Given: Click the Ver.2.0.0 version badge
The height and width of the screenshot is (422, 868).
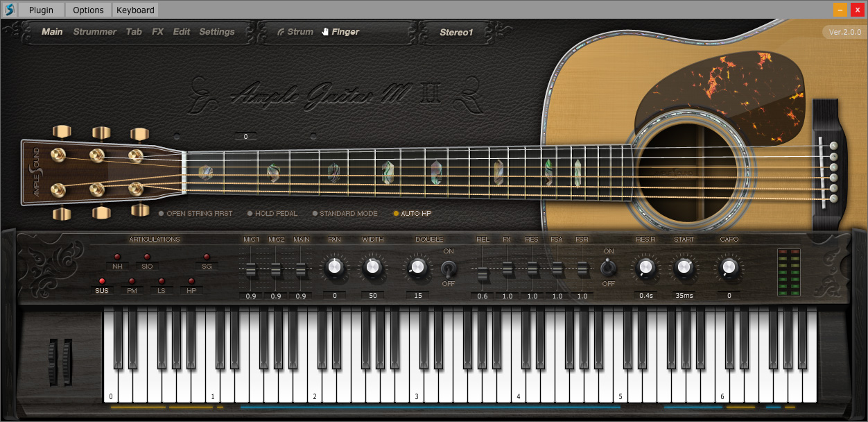Looking at the screenshot, I should tap(845, 32).
